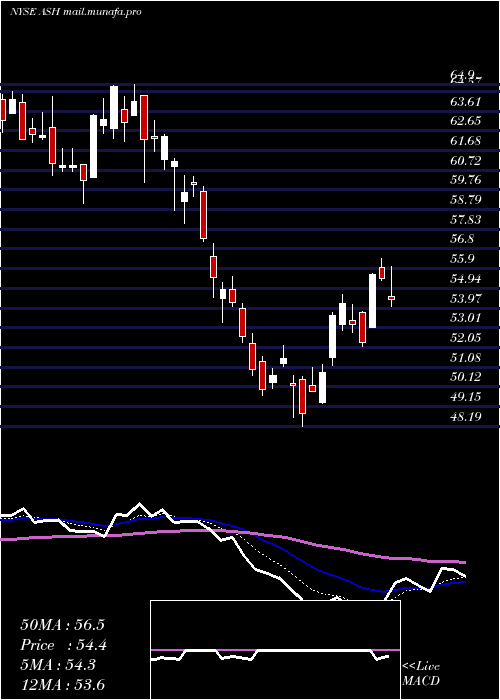Click the 12MA : 53.6 readout
This screenshot has height=700, width=500.
[x=62, y=685]
